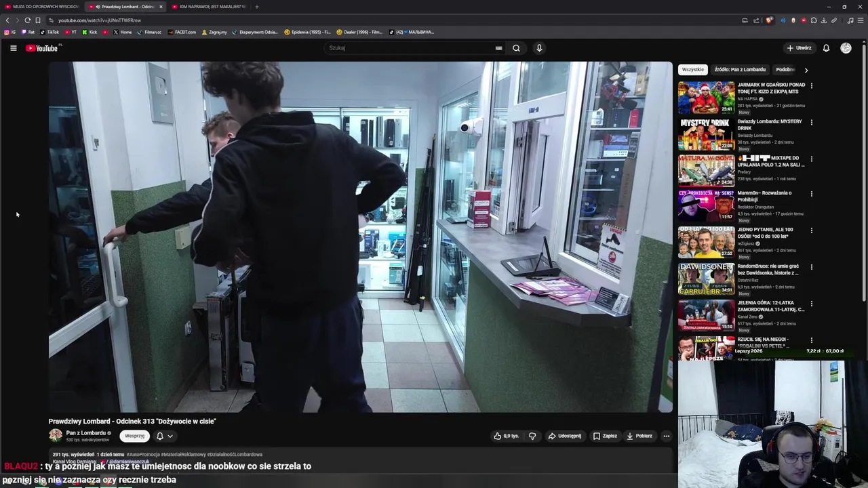Open browser downloads icon
Viewport: 868px width, 488px height.
pyautogui.click(x=823, y=20)
